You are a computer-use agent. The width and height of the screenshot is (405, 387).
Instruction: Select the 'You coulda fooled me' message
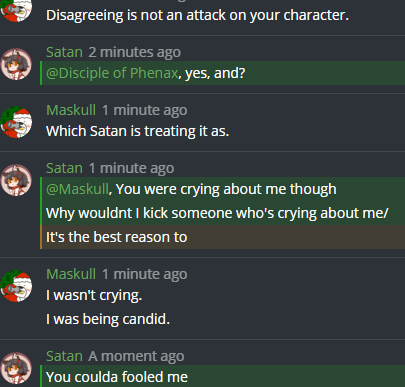[x=223, y=377]
